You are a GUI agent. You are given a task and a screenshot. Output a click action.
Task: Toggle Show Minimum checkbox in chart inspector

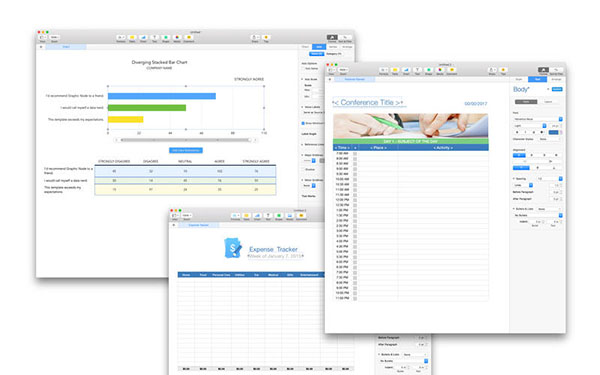pyautogui.click(x=303, y=123)
